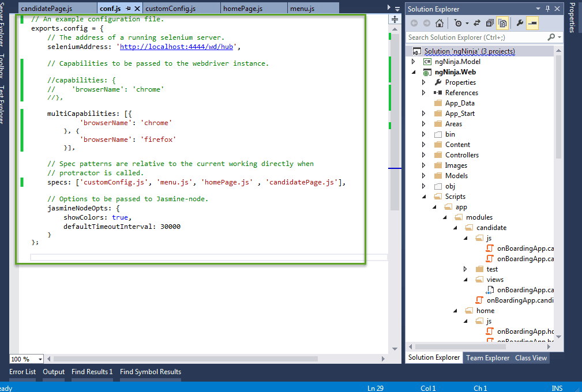
Task: Select the candidate folder
Action: pyautogui.click(x=491, y=228)
